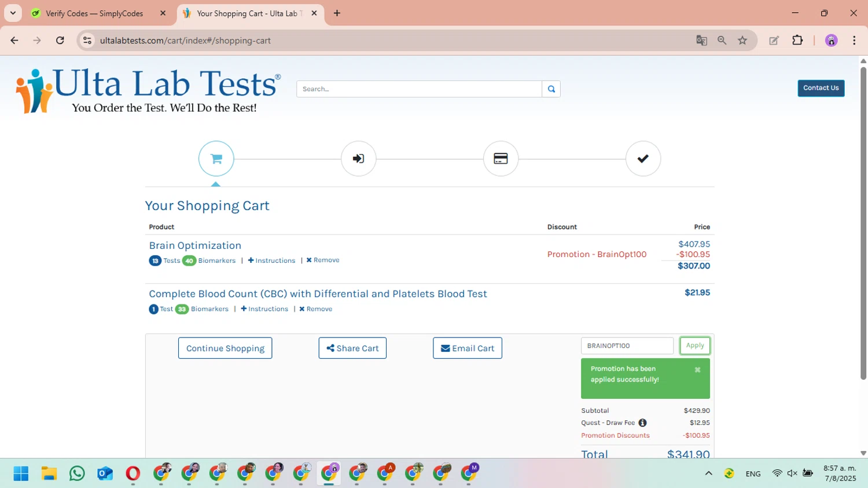Remove Brain Optimization from the cart
Screen dimensions: 868x488
coord(323,260)
